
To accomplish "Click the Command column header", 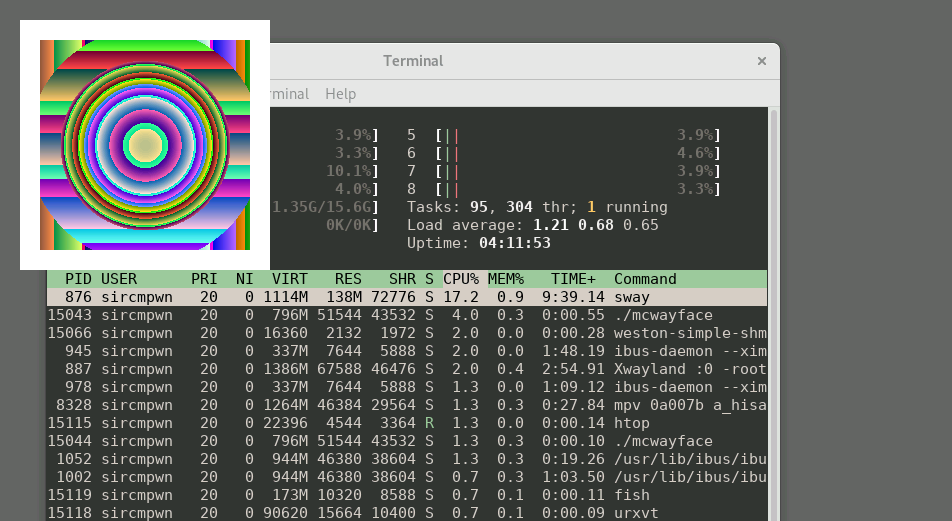I will click(645, 279).
